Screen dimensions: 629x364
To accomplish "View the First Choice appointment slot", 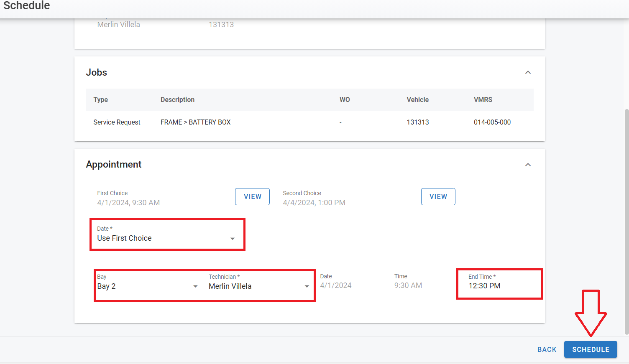I will (252, 197).
